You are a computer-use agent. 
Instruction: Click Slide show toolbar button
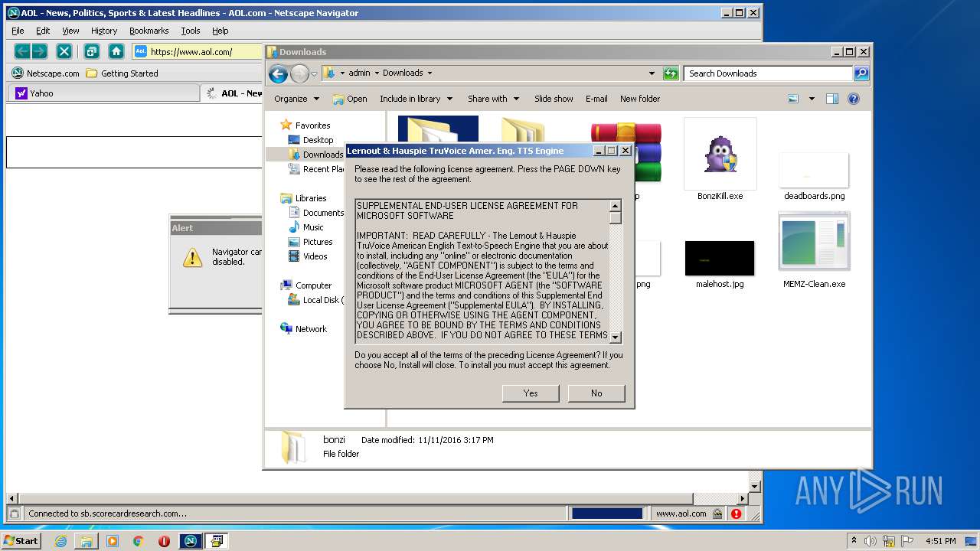coord(554,99)
